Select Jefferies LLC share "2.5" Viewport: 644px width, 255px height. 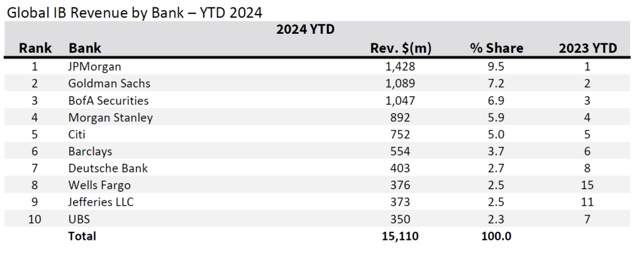coord(497,202)
